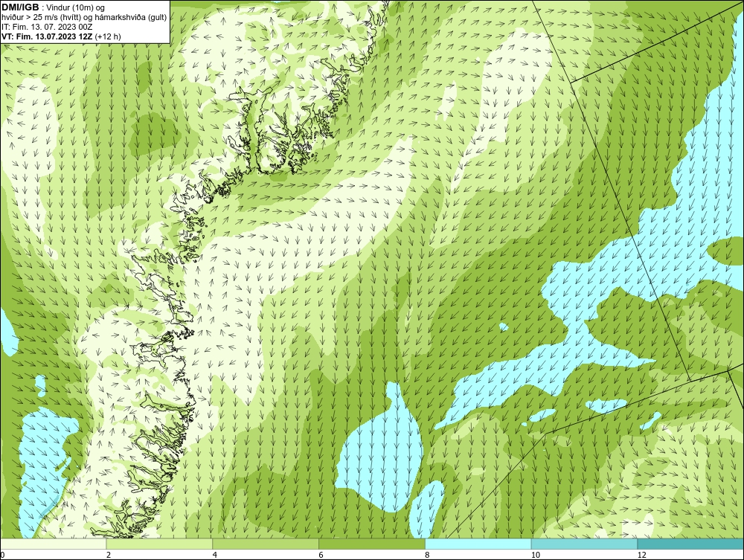
Task: Click the 4-6 m/s green legend swatch
Action: (266, 544)
